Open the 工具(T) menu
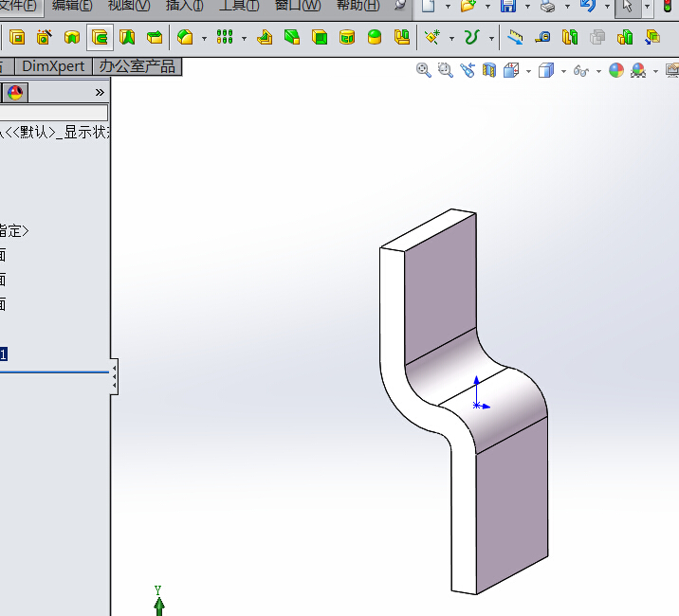The width and height of the screenshot is (679, 616). coord(239,6)
